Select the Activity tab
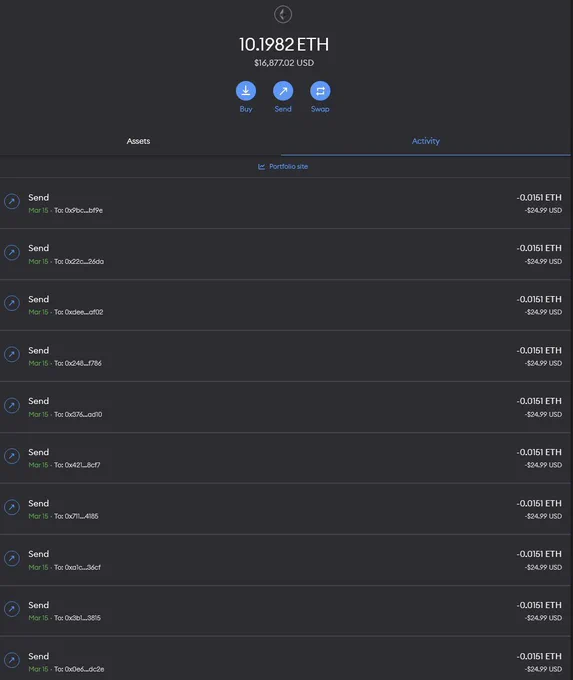 [426, 141]
